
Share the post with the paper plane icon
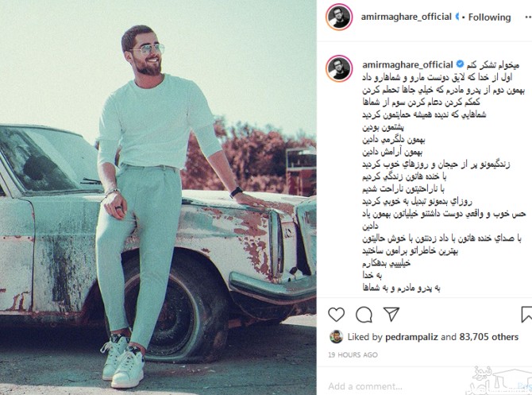[391, 314]
